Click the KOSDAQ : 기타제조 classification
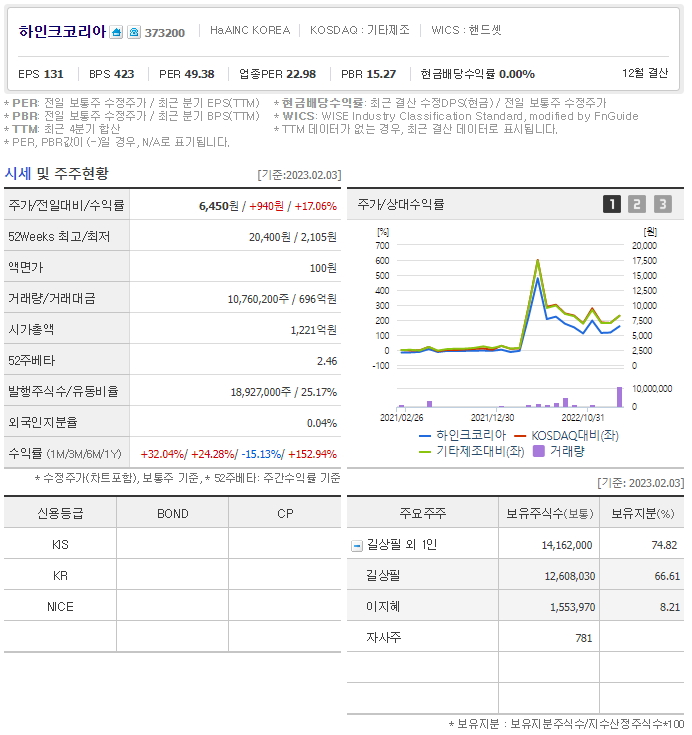Viewport: 692px width, 735px height. point(360,30)
